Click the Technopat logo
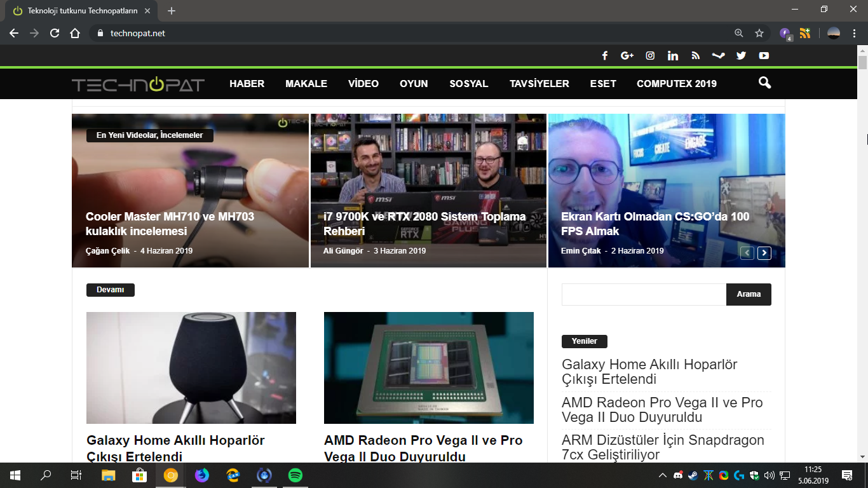 coord(138,84)
